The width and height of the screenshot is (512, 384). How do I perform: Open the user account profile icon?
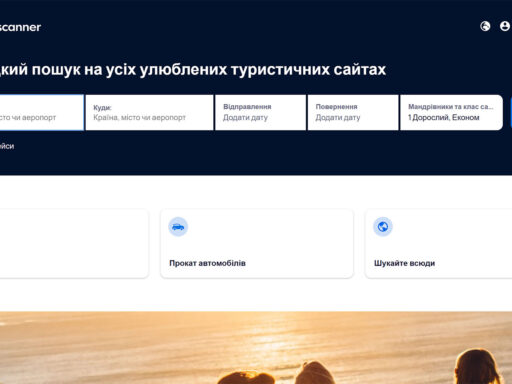coord(505,26)
